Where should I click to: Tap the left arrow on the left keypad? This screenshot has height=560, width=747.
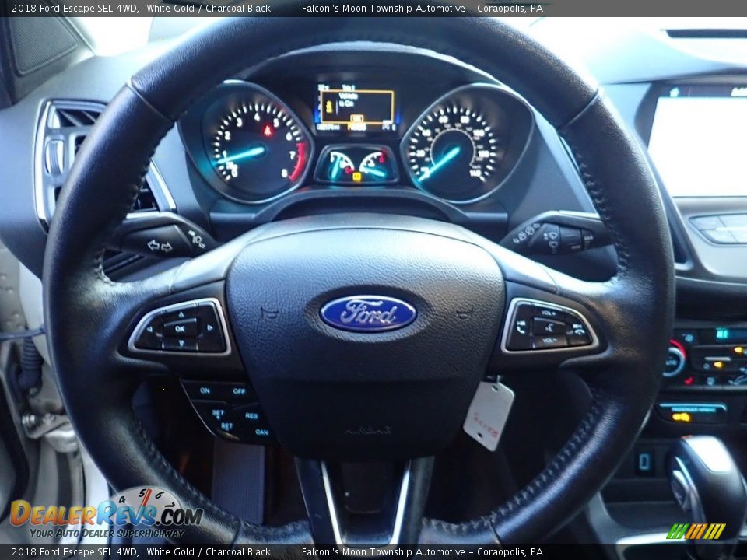(x=149, y=329)
